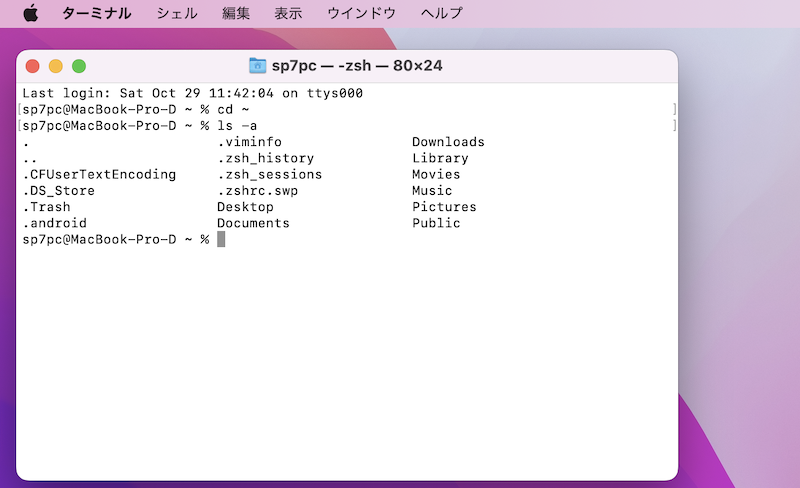The height and width of the screenshot is (488, 800).
Task: Open the ヘルプ menu
Action: pyautogui.click(x=441, y=13)
